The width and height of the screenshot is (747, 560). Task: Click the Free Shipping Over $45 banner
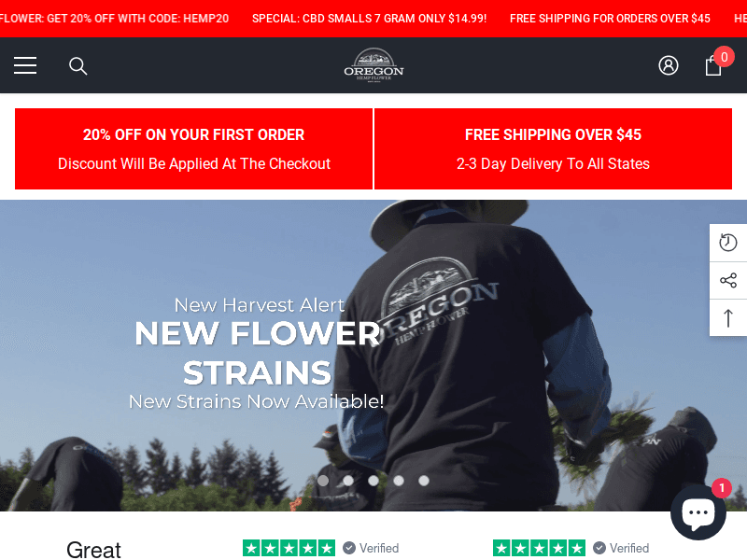[553, 148]
